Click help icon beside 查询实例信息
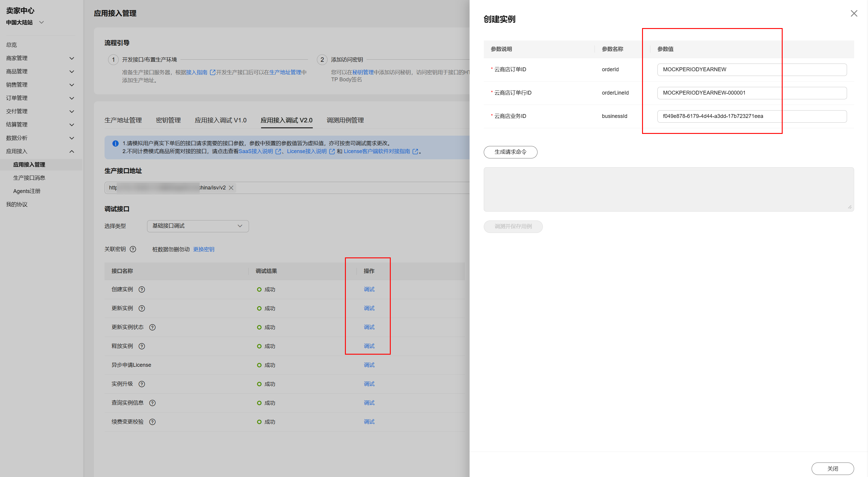This screenshot has height=477, width=868. pyautogui.click(x=152, y=403)
